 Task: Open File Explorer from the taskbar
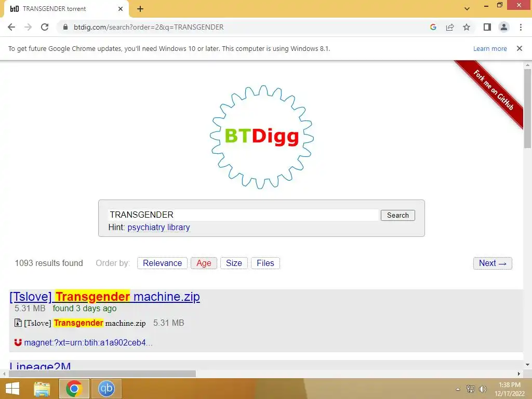(42, 389)
